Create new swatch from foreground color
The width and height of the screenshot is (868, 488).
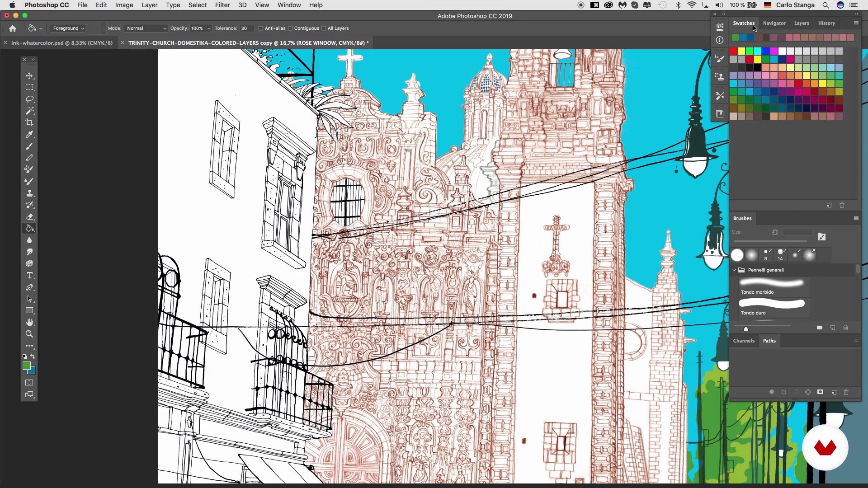tap(829, 206)
